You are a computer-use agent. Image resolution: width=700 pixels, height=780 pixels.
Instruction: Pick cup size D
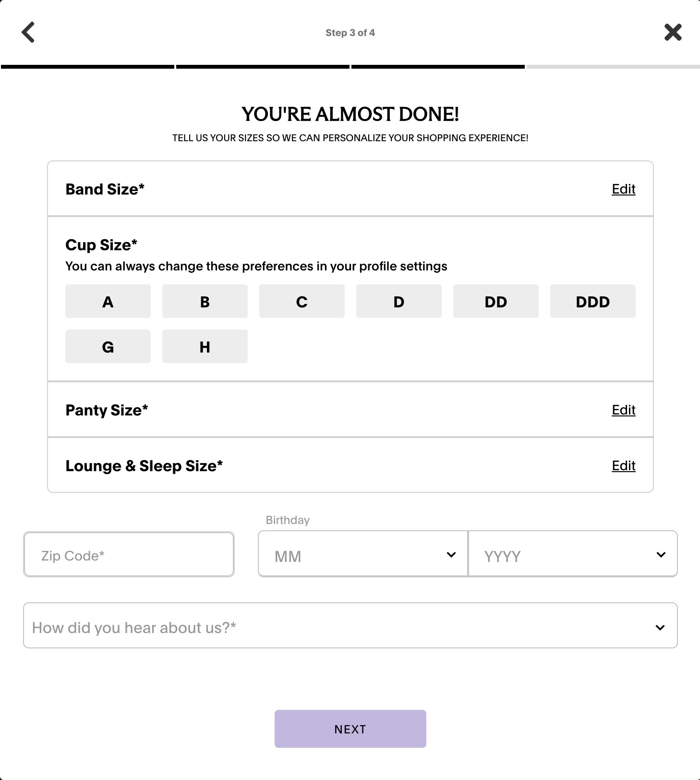coord(398,301)
